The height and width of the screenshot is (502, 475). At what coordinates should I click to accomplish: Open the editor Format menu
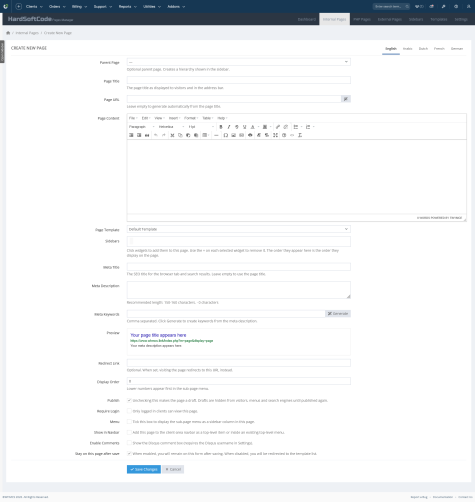click(x=191, y=118)
